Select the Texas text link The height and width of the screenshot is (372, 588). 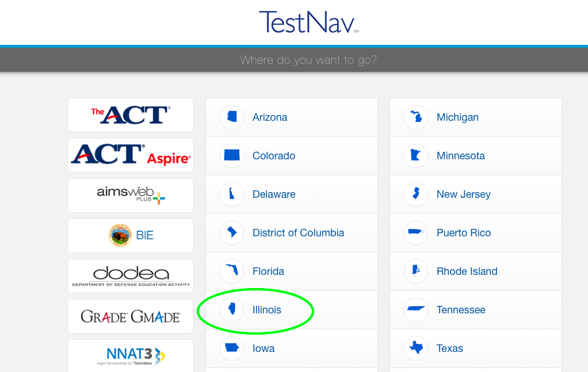[449, 348]
